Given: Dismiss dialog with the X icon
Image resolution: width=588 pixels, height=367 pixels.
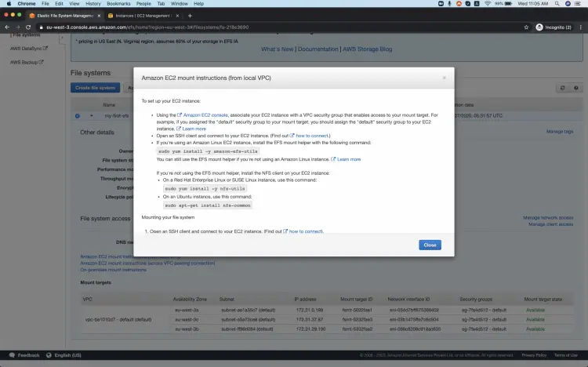Looking at the screenshot, I should point(444,78).
